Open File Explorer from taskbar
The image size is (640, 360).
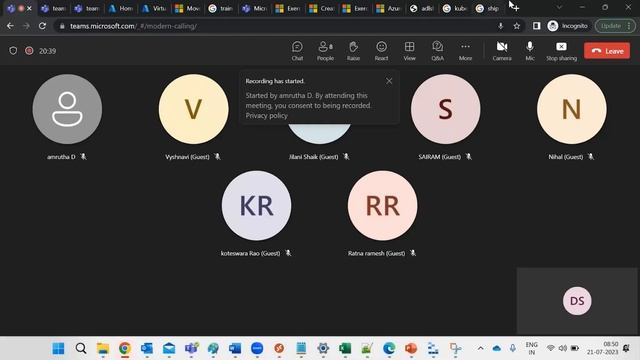(103, 349)
